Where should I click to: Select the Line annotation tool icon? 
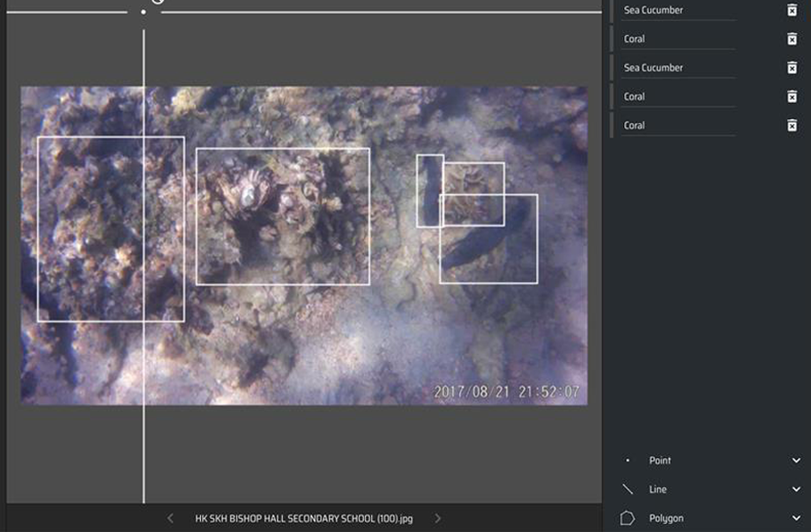628,489
